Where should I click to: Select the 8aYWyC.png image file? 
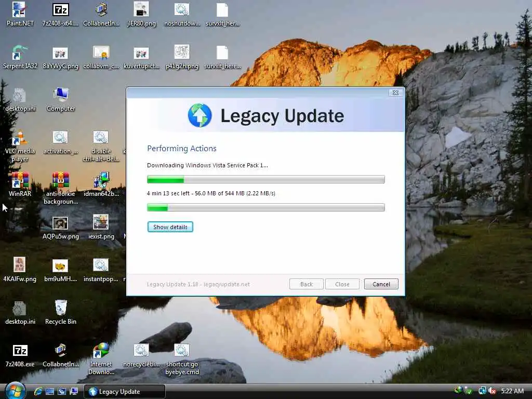tap(60, 57)
